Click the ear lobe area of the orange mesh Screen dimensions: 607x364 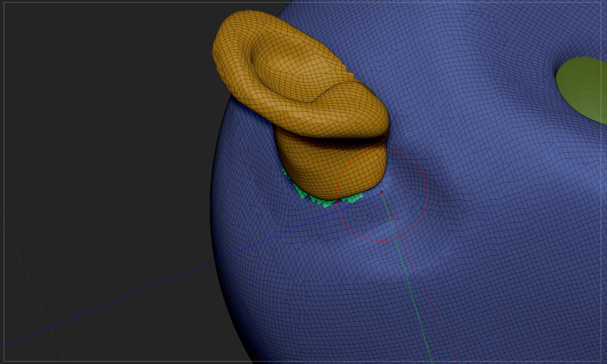[329, 175]
